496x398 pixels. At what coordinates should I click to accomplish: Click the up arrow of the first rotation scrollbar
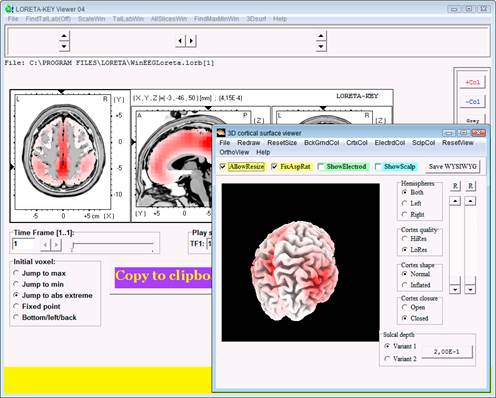455,201
